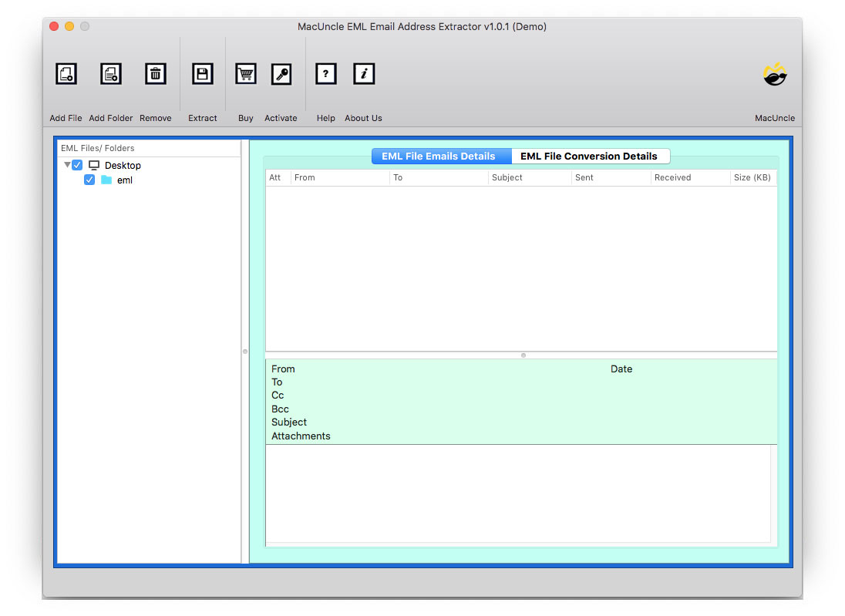Click the eml folder icon
The image size is (845, 616).
(106, 180)
